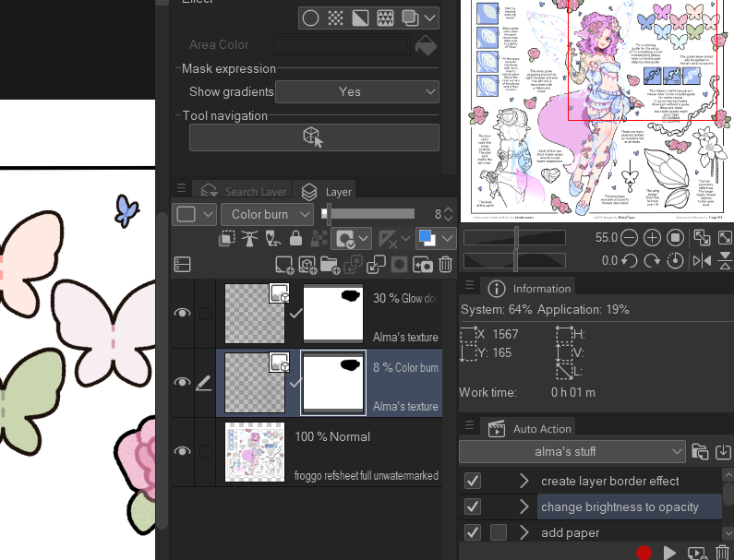Expand create layer border effect action
This screenshot has width=734, height=560.
[523, 481]
